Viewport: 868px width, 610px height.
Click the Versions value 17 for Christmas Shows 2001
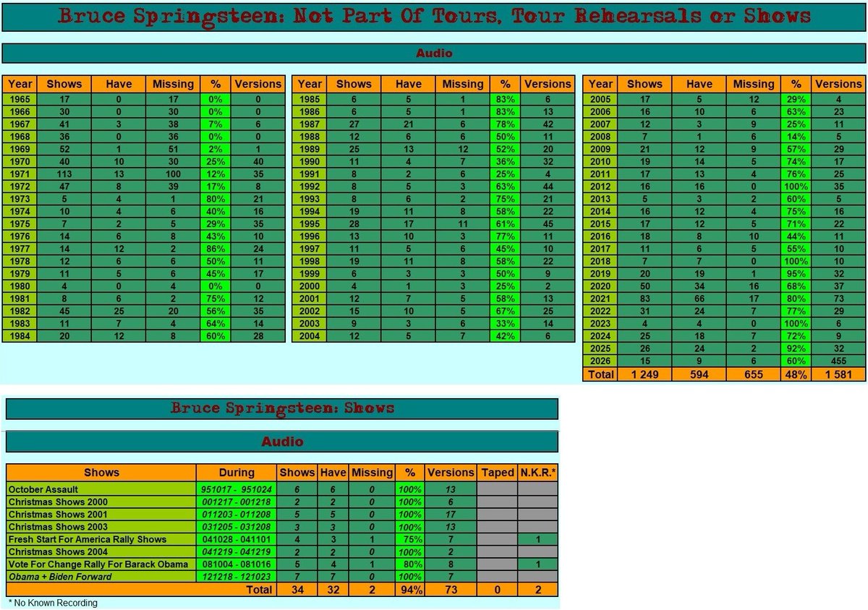pos(451,515)
